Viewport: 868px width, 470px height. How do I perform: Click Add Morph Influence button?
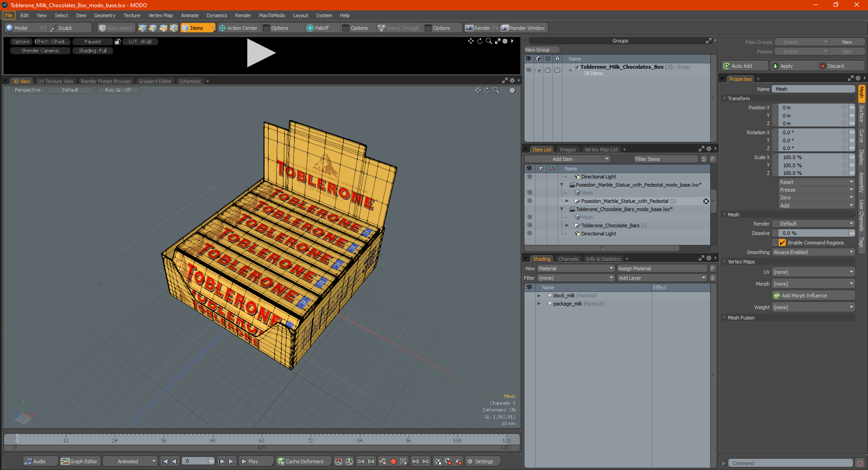tap(813, 296)
